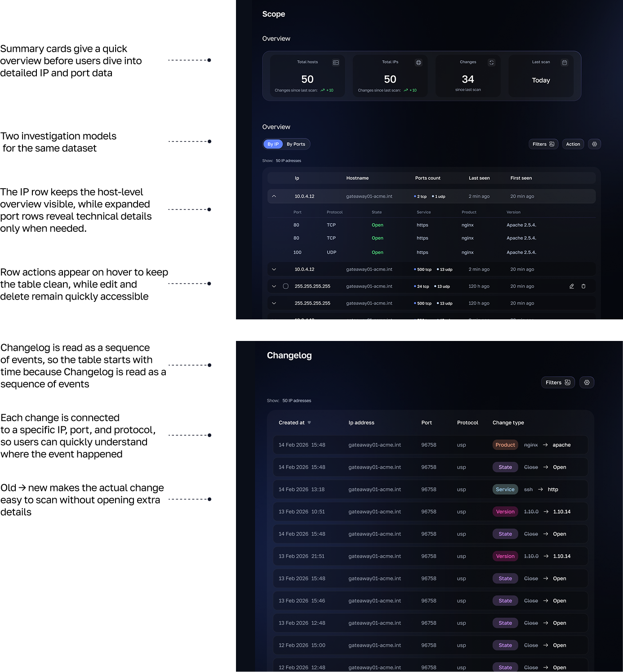Click the 2 tcp ports count tag

(420, 196)
